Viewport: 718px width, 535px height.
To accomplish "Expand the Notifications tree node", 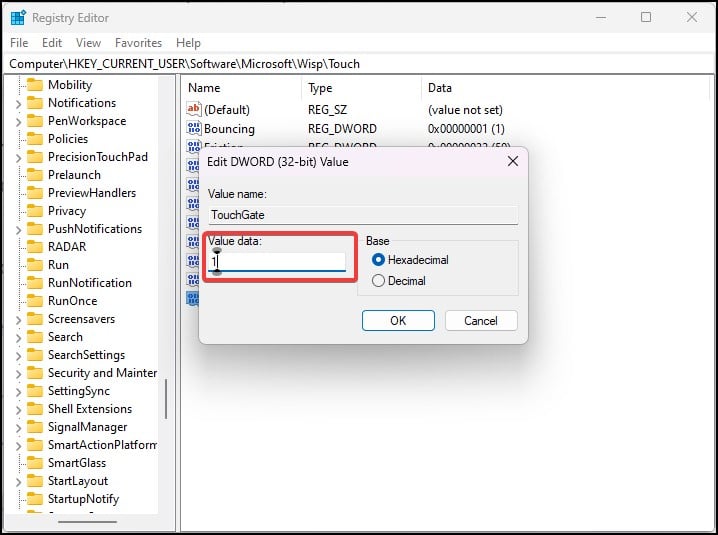I will click(x=18, y=104).
